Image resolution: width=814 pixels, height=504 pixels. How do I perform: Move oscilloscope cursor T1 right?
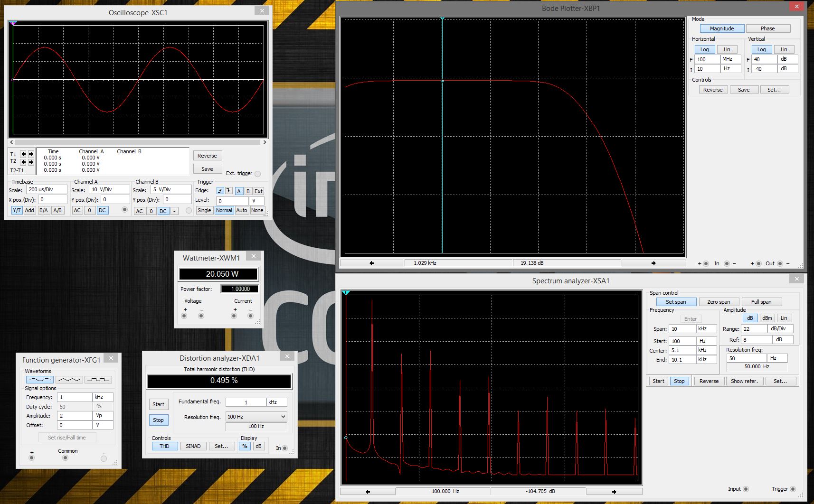(x=31, y=154)
